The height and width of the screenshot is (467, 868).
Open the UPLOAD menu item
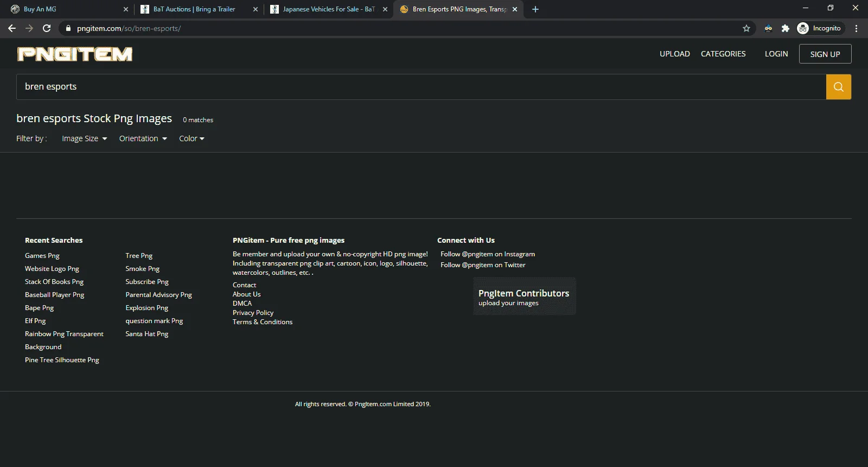675,54
